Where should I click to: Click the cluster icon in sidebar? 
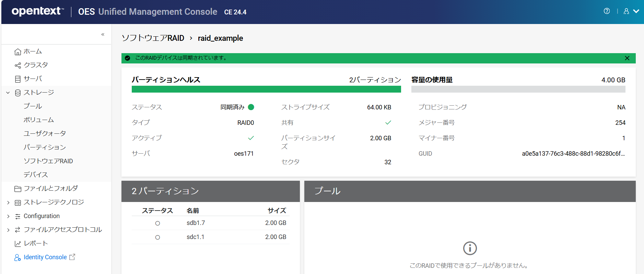(18, 65)
